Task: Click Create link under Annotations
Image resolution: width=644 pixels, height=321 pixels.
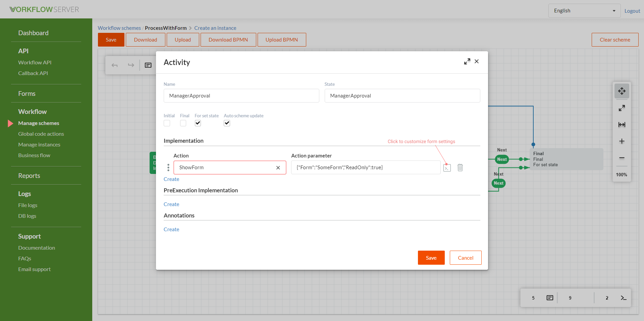Action: pos(171,230)
